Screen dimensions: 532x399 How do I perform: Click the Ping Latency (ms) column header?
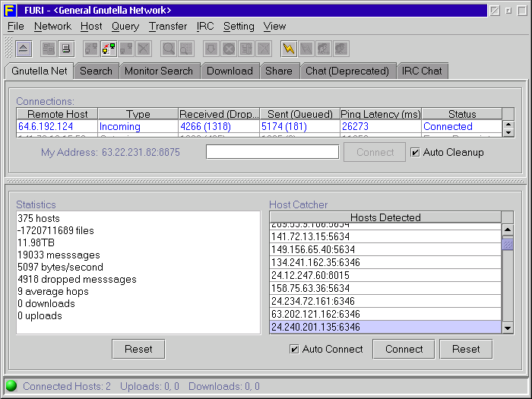[x=381, y=114]
